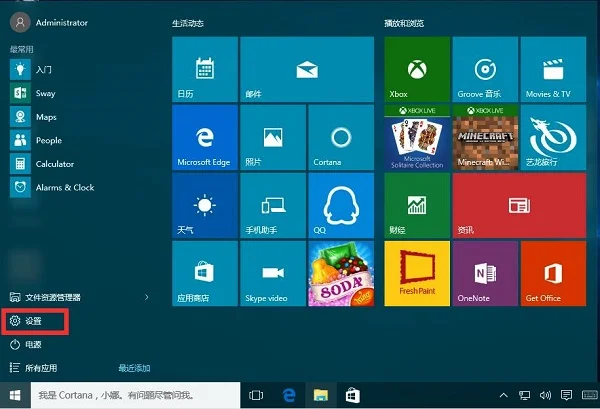The image size is (600, 409).
Task: Open Groove 音乐 music tile
Action: (x=484, y=72)
